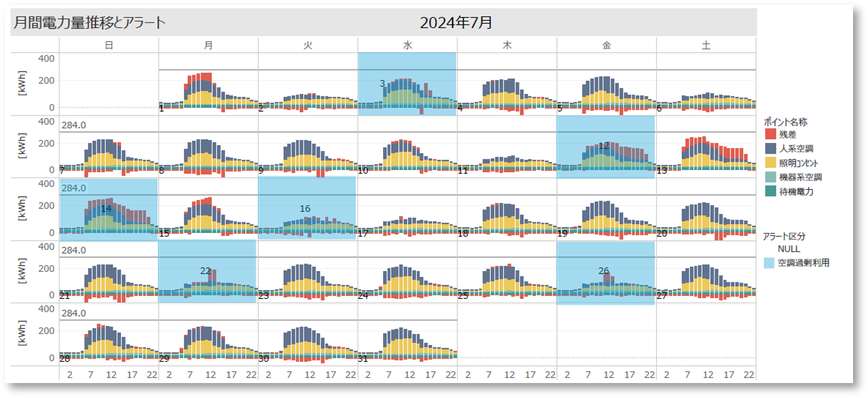Viewport: 868px width, 398px height.
Task: Select the 人系空調 legend color swatch
Action: point(770,148)
